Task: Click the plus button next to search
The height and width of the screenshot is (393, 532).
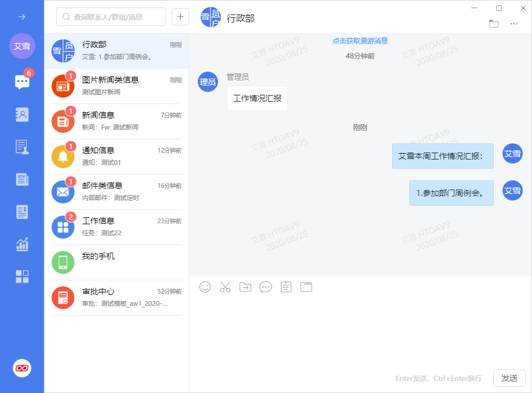Action: 180,17
